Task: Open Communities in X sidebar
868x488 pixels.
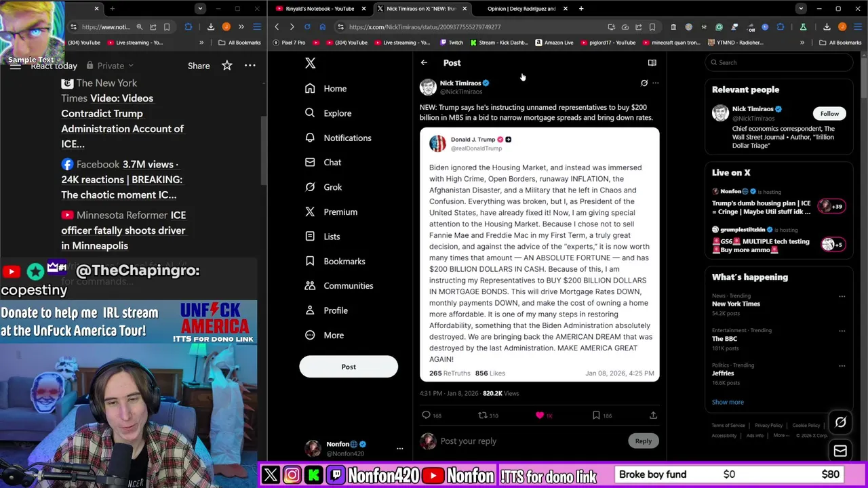Action: click(x=339, y=285)
